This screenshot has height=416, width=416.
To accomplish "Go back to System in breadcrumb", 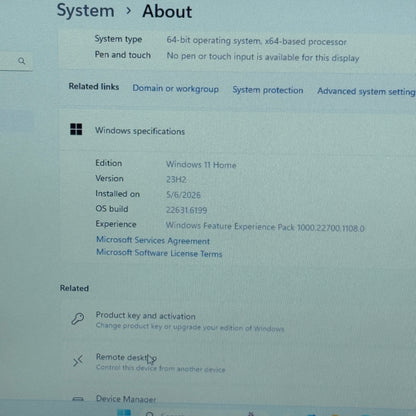I will pyautogui.click(x=86, y=10).
